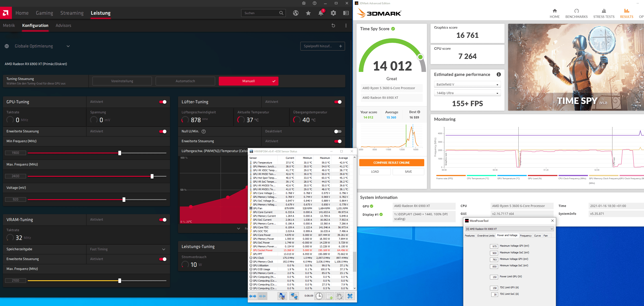Toggle the sidebar panel icon in AMD header
The image size is (644, 306).
346,13
